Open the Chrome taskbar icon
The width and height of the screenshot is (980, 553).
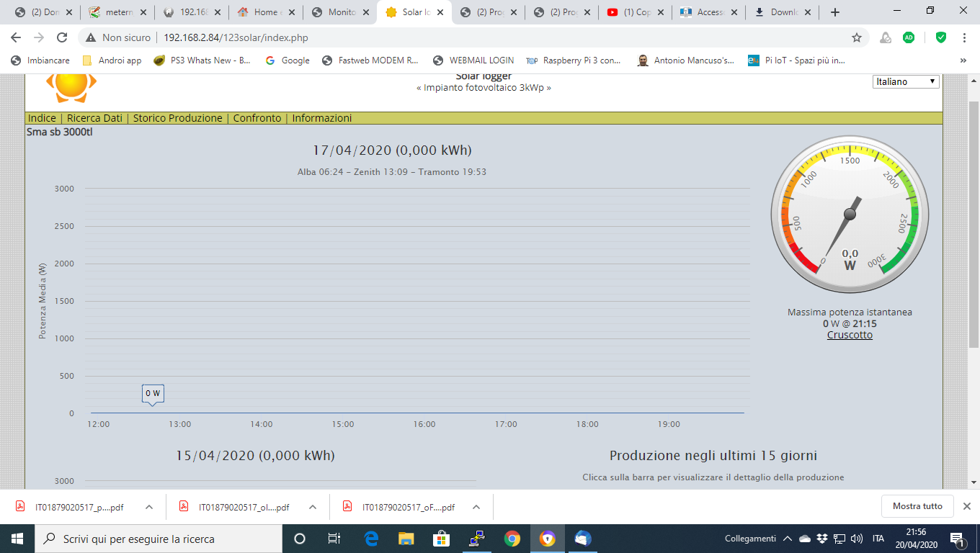coord(512,539)
